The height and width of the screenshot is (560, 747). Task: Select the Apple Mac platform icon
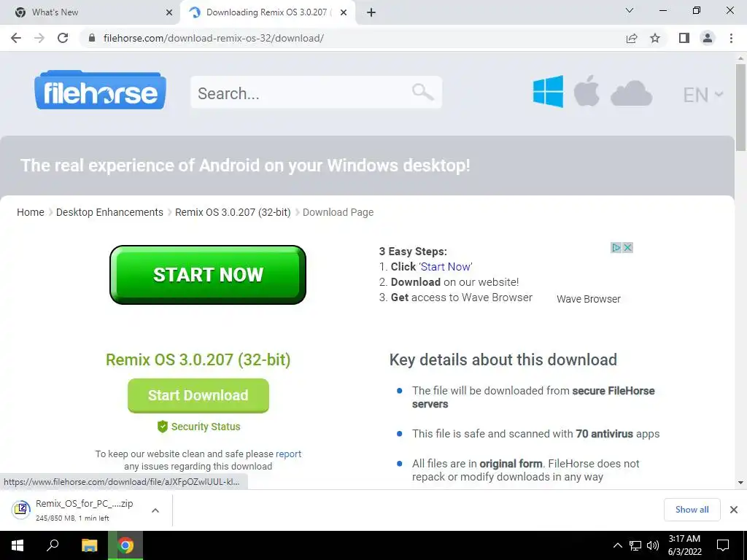click(x=587, y=90)
